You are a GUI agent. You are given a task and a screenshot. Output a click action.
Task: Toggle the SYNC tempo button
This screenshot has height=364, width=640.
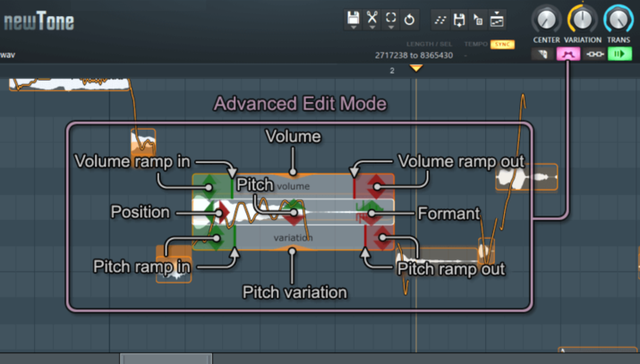[x=502, y=44]
